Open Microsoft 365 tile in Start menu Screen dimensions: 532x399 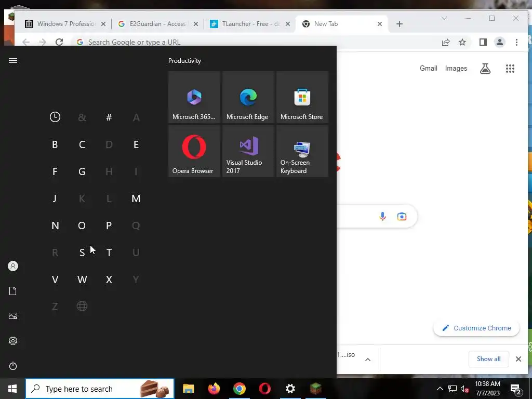(x=194, y=97)
